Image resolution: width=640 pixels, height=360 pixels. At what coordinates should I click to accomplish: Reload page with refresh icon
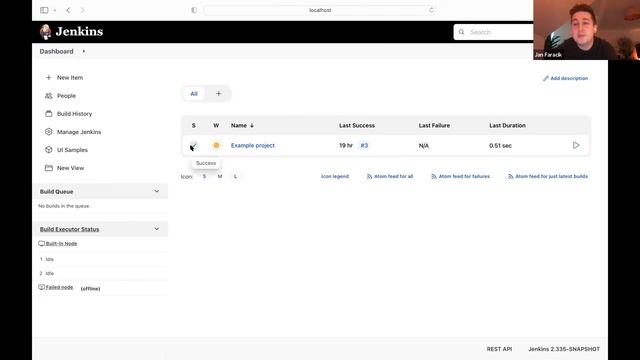(431, 10)
